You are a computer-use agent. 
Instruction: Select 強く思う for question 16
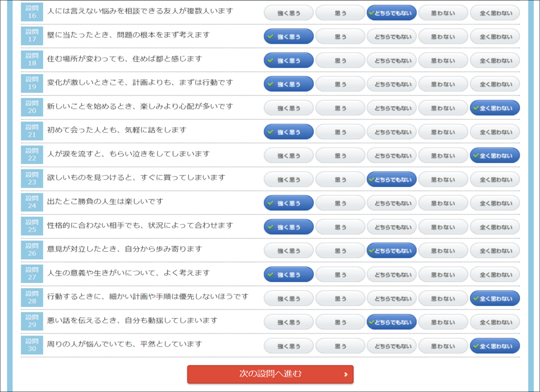(288, 13)
